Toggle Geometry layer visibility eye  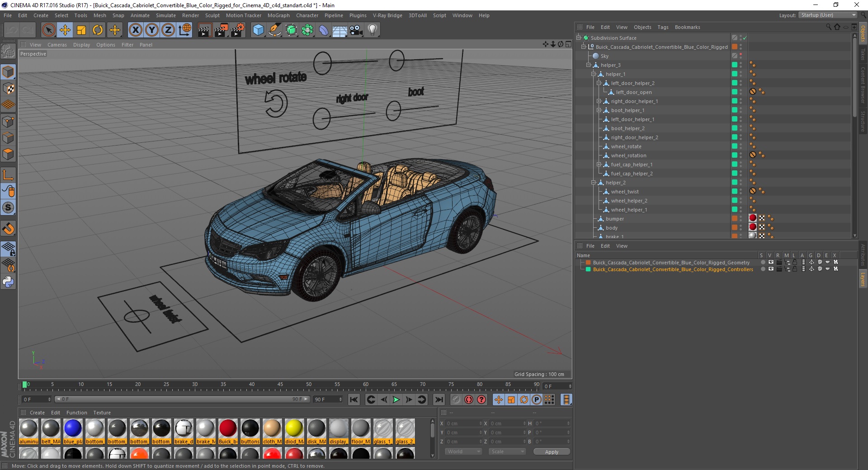click(771, 262)
